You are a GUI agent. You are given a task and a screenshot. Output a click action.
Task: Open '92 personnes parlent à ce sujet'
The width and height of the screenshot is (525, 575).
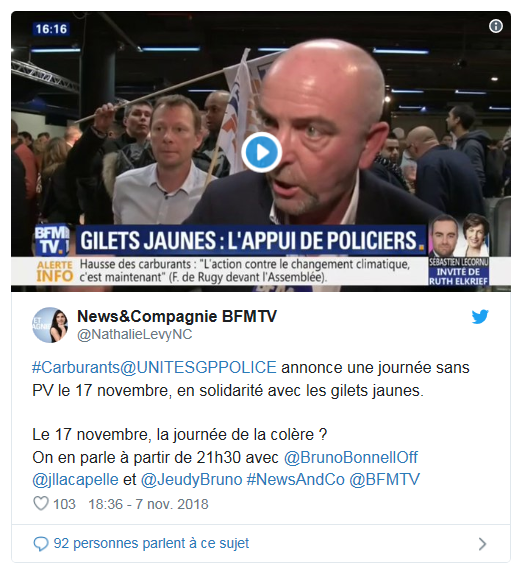(151, 543)
